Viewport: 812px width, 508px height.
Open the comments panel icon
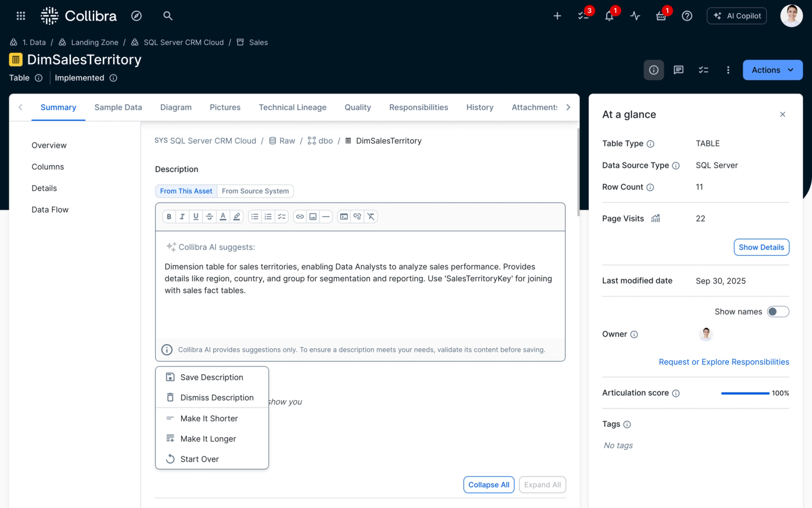[678, 70]
